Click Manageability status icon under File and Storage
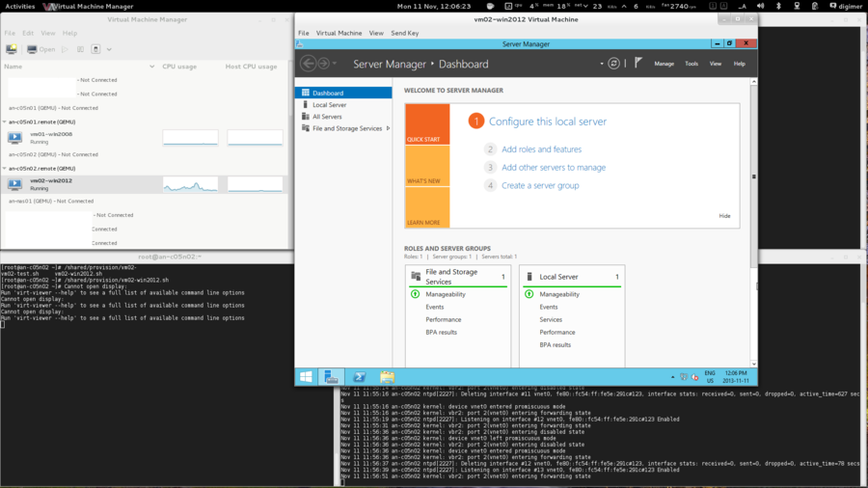The width and height of the screenshot is (868, 488). (x=415, y=294)
